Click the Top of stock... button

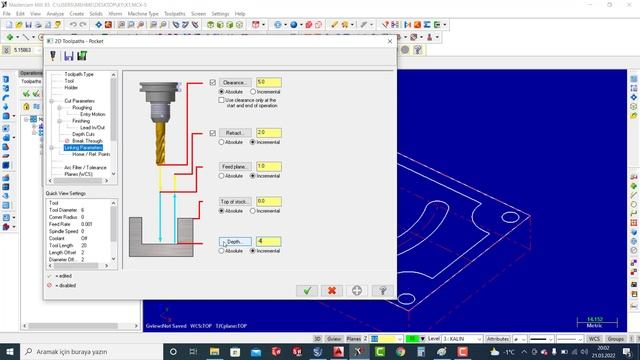coord(235,202)
